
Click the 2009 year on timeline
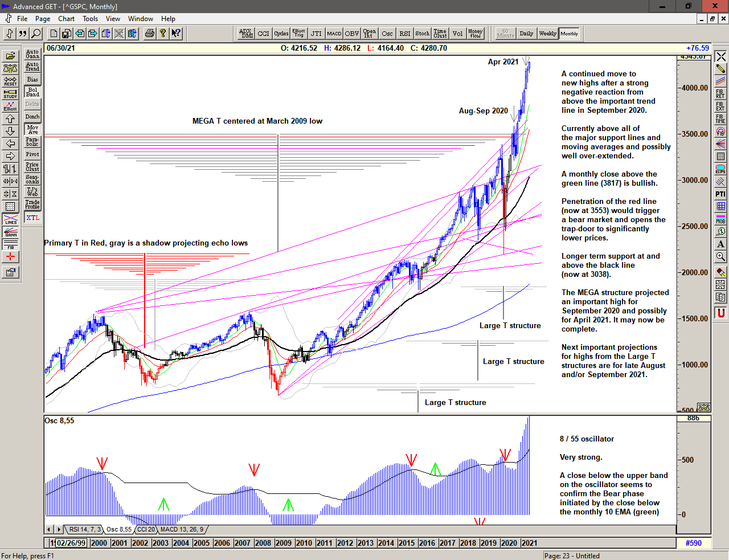click(x=283, y=543)
